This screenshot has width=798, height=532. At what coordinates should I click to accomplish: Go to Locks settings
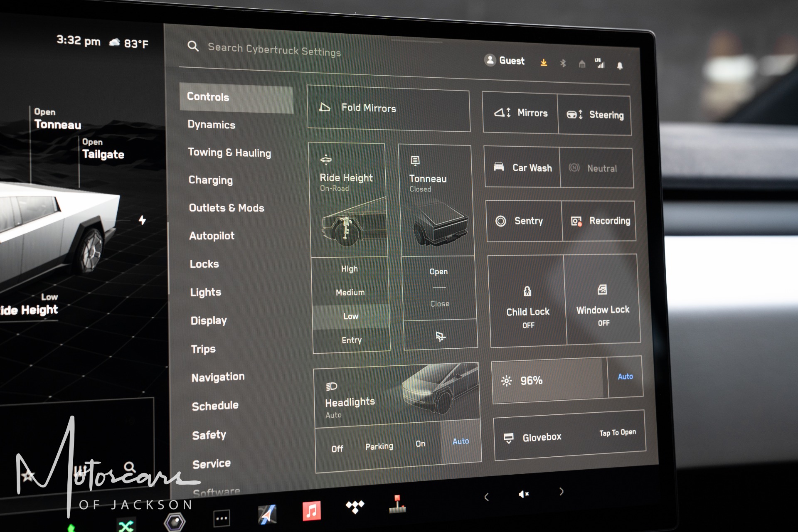[x=204, y=264]
